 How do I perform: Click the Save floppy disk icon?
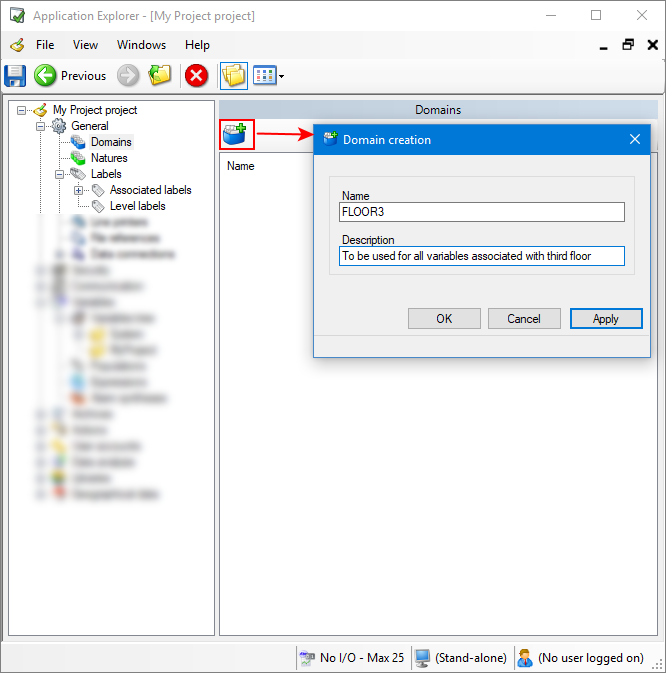[15, 76]
